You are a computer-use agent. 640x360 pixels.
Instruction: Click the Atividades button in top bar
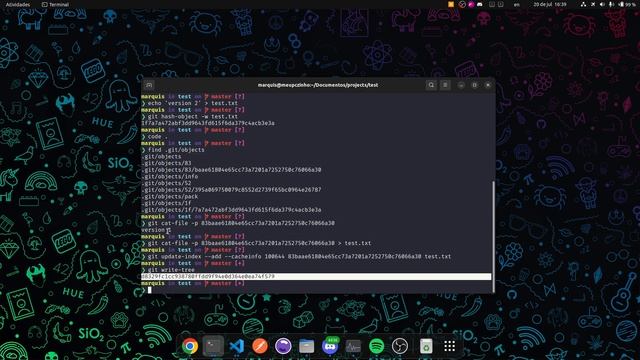coord(18,4)
